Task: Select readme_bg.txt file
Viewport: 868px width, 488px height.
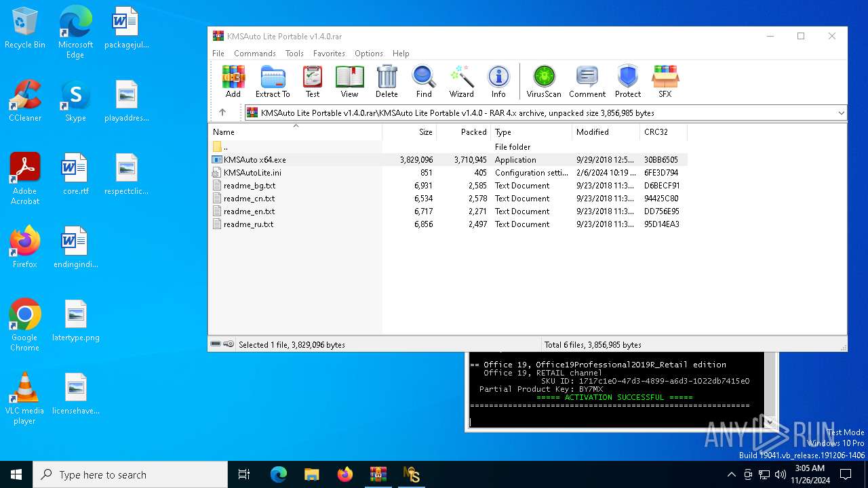Action: [448, 186]
